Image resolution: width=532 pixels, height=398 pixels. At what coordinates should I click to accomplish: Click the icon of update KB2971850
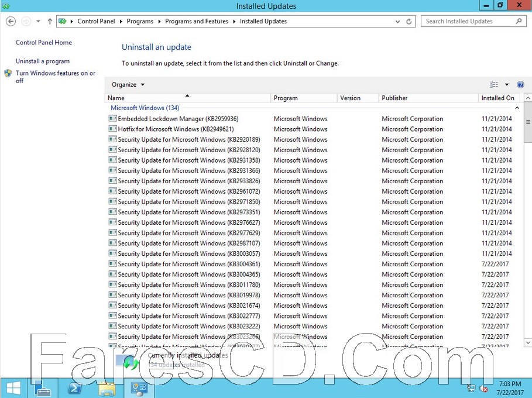pyautogui.click(x=112, y=201)
